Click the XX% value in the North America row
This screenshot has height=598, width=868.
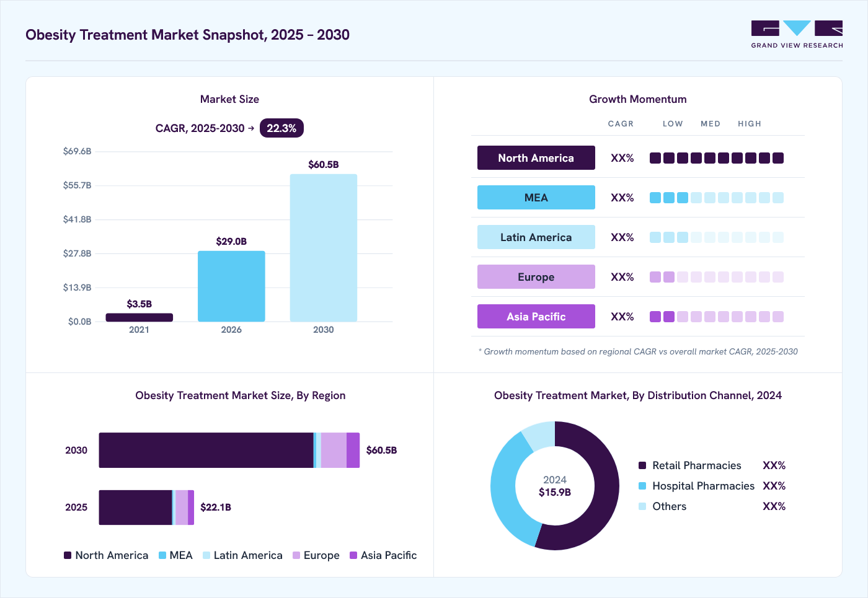pyautogui.click(x=622, y=158)
